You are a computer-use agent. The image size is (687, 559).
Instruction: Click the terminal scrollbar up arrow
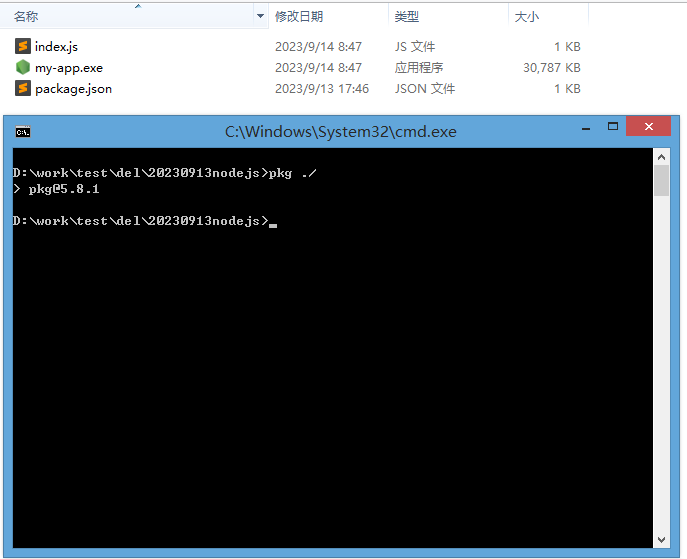coord(661,157)
